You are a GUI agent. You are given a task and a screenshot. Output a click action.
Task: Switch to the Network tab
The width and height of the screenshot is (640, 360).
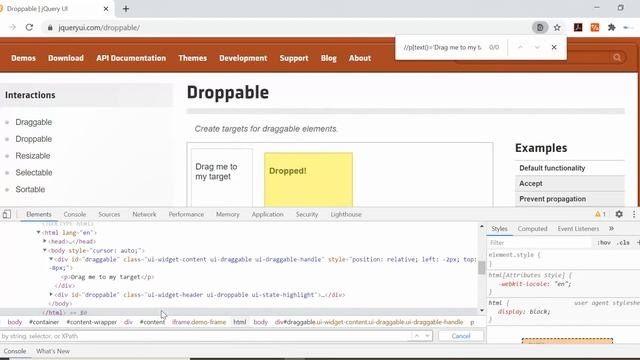[x=144, y=214]
